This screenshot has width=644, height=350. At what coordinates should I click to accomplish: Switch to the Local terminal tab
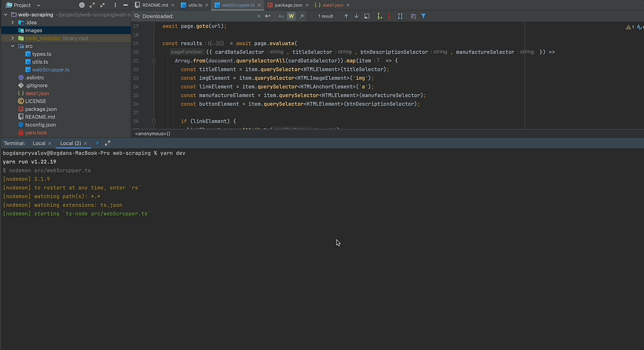click(39, 143)
